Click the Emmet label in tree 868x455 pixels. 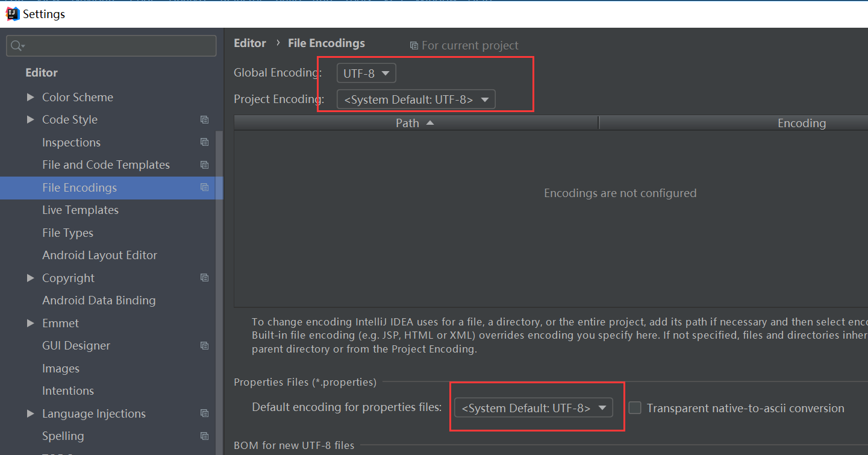pyautogui.click(x=60, y=323)
